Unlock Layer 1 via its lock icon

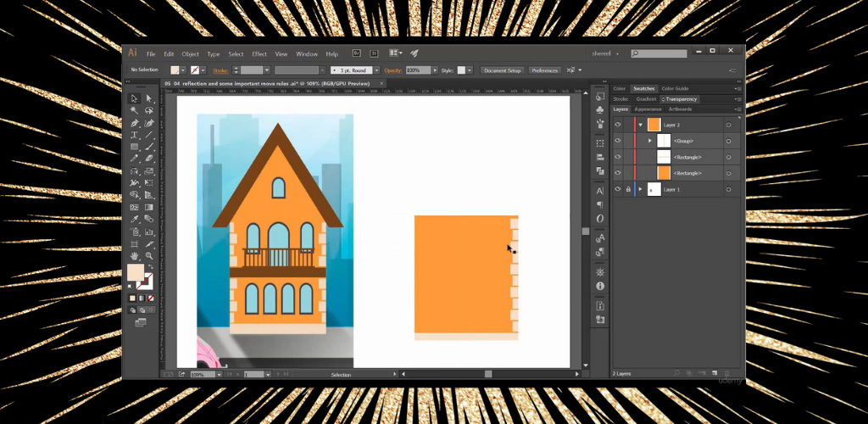[x=628, y=189]
